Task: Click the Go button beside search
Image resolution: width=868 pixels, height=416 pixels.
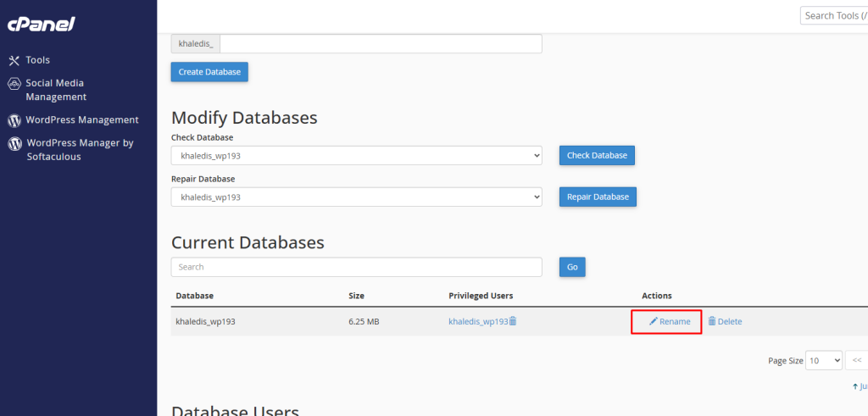Action: point(572,267)
